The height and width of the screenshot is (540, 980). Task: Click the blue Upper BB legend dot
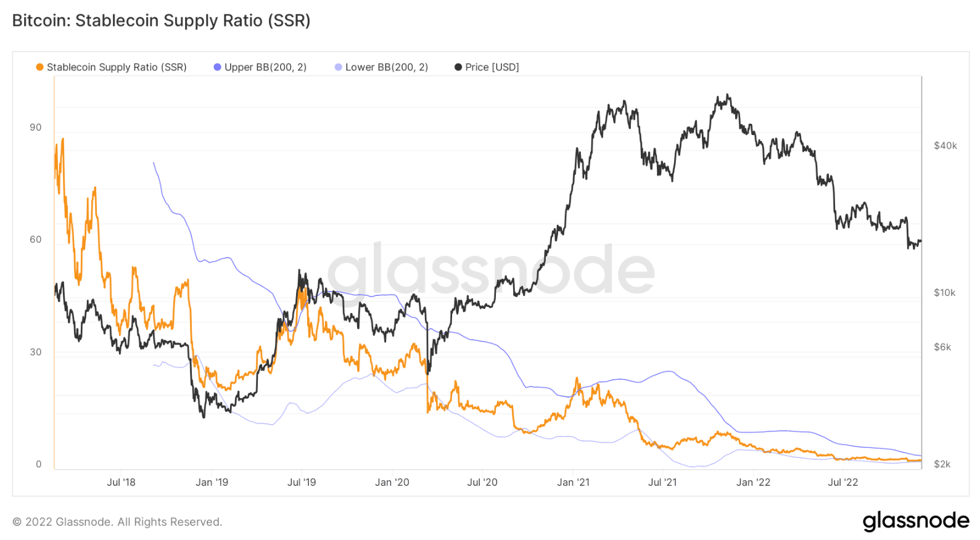(217, 67)
